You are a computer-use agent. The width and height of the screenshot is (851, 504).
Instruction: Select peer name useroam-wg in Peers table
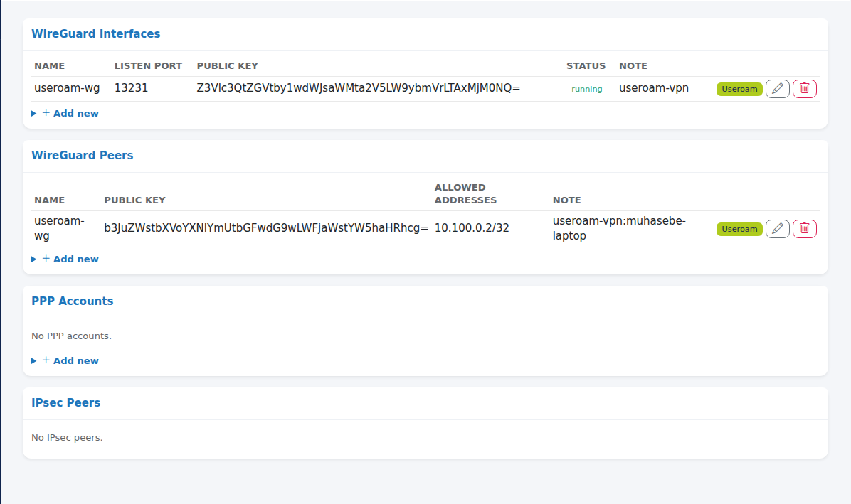[59, 228]
